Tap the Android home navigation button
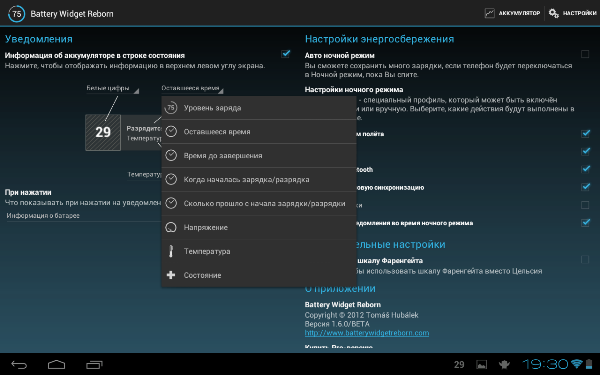 tap(56, 365)
